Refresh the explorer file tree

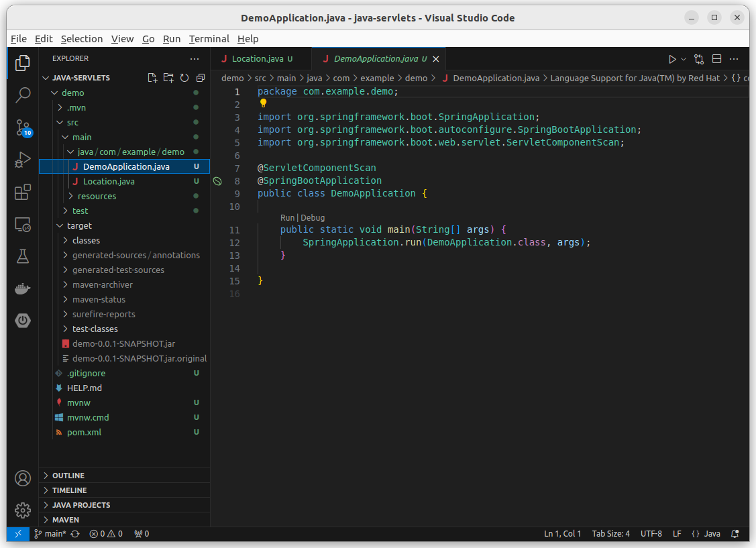click(x=184, y=78)
